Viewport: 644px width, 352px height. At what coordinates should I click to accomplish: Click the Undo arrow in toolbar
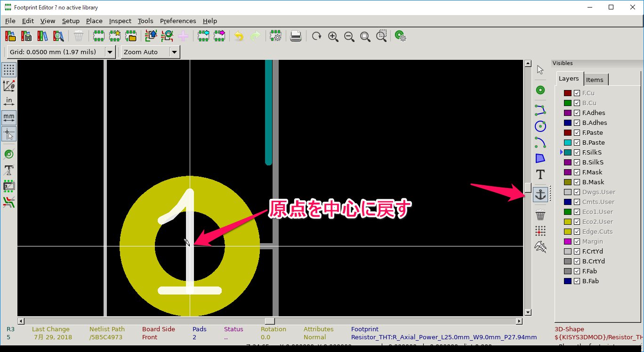pyautogui.click(x=239, y=36)
